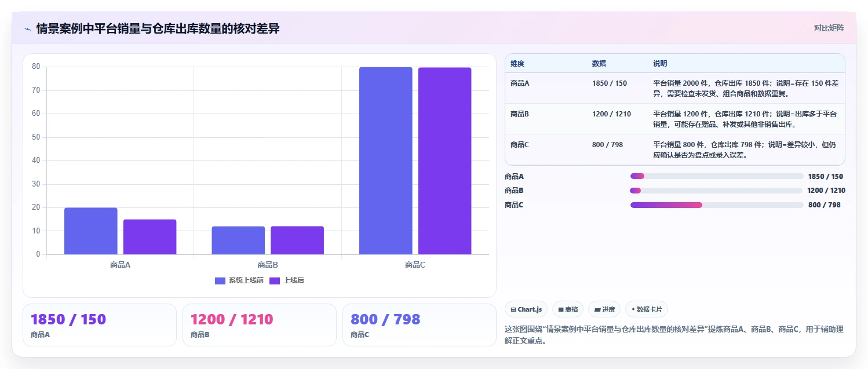Click the 商品C x-axis label
Image resolution: width=868 pixels, height=369 pixels.
415,265
